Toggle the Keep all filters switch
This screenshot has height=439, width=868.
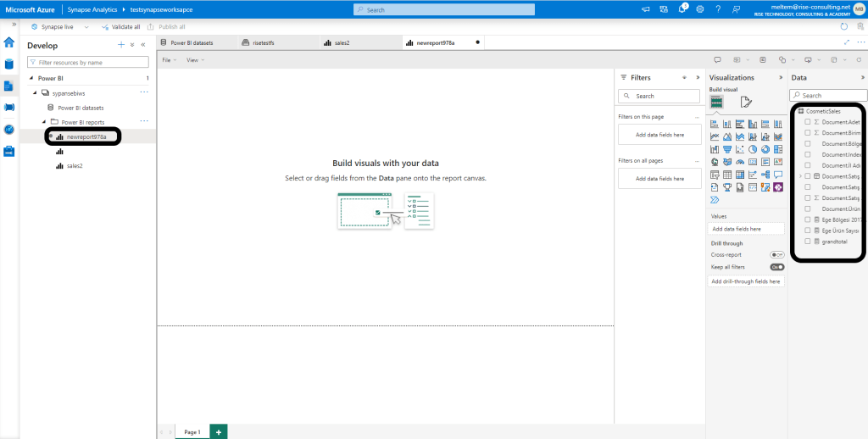(776, 267)
